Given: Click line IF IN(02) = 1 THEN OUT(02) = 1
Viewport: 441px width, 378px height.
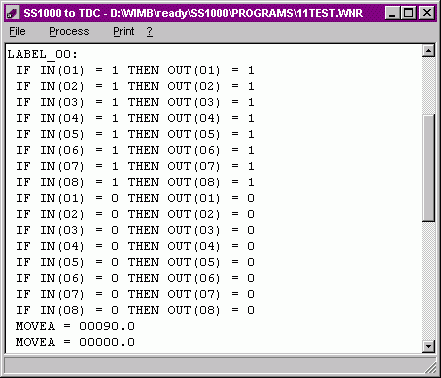Looking at the screenshot, I should 135,86.
